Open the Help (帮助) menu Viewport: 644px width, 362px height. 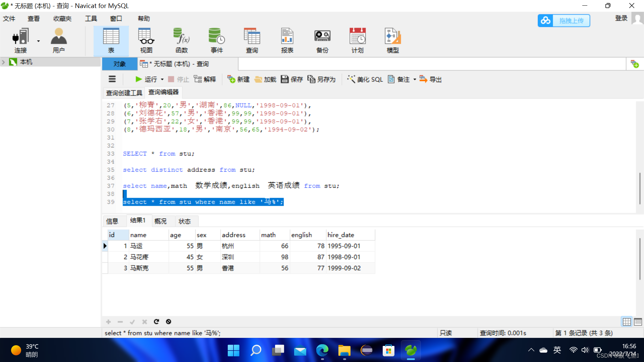pyautogui.click(x=144, y=18)
